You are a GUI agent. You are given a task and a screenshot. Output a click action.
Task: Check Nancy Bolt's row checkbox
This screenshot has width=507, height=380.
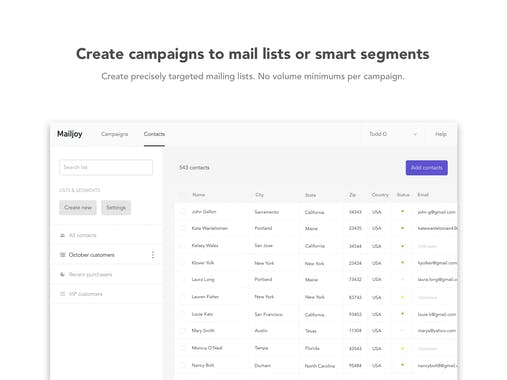click(182, 365)
